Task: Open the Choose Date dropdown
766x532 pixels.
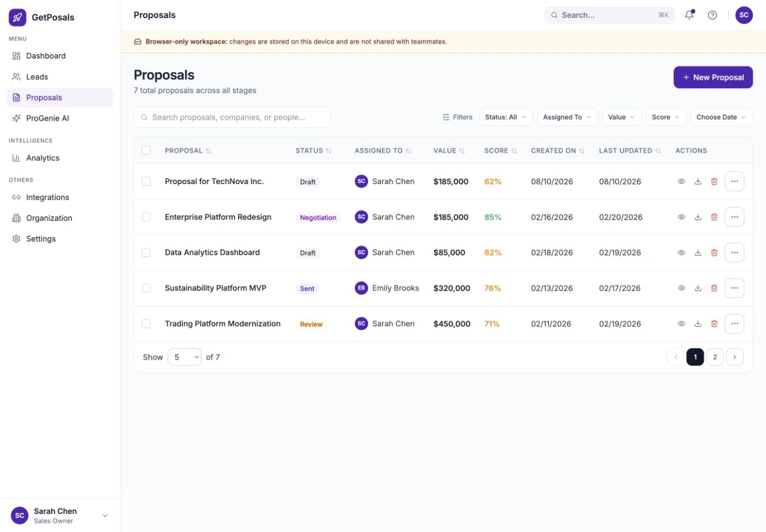Action: (x=721, y=117)
